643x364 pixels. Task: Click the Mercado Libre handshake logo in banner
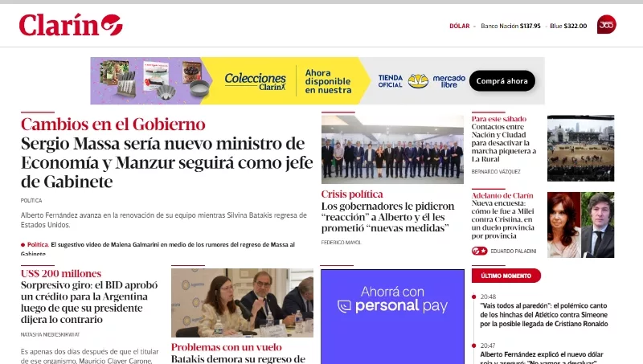click(x=418, y=80)
